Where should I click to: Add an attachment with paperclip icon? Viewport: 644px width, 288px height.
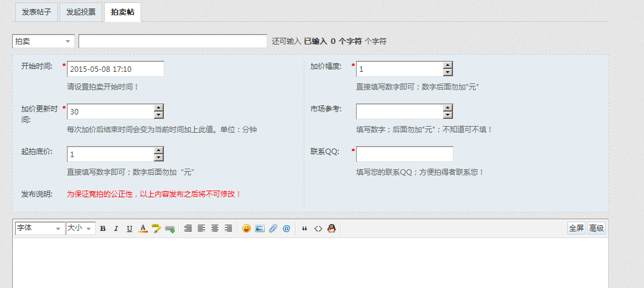(x=273, y=228)
